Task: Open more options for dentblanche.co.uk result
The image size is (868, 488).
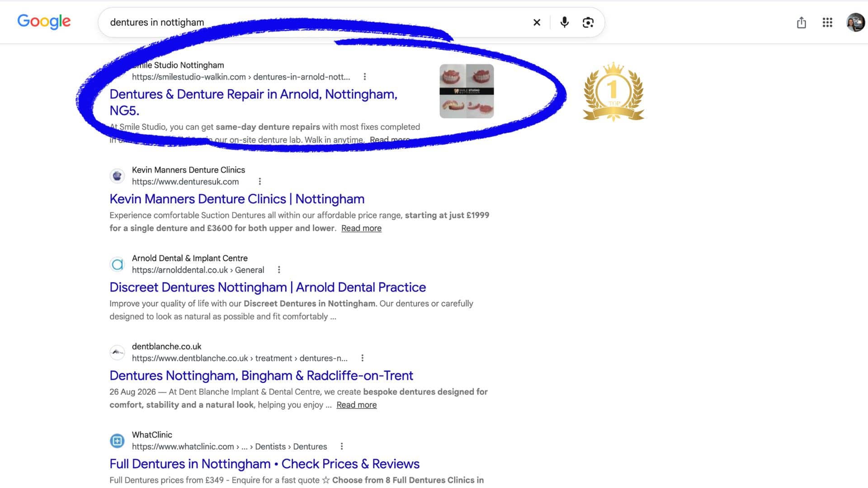Action: 362,358
